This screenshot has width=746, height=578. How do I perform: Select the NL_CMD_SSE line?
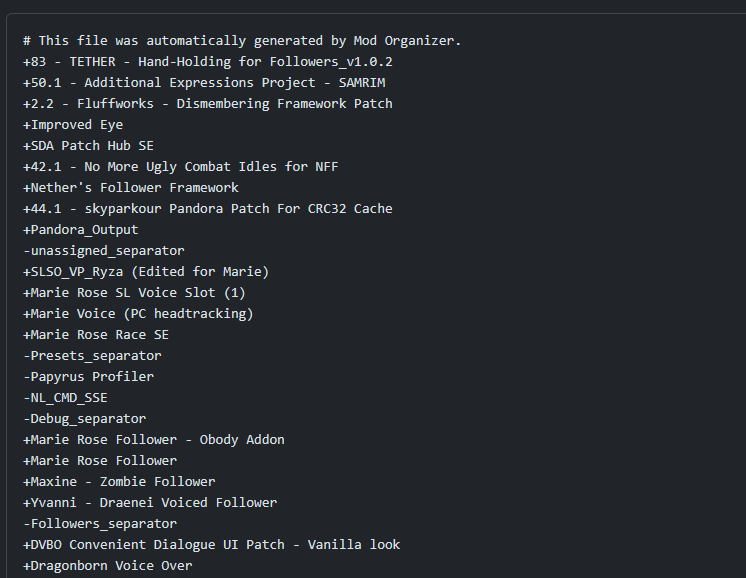(x=65, y=398)
